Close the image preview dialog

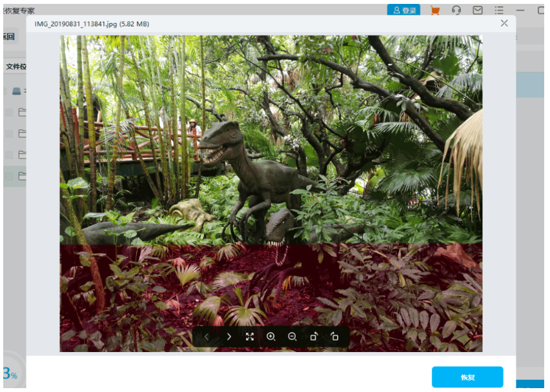[504, 23]
